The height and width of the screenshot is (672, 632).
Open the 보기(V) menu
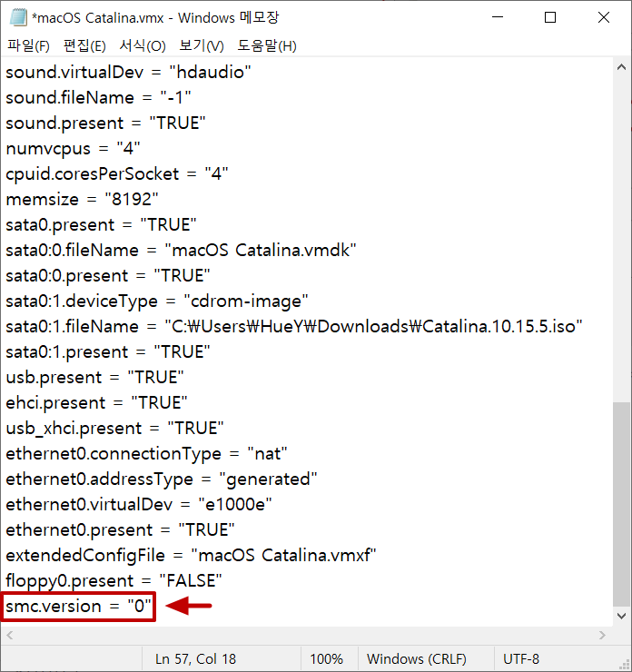point(202,45)
